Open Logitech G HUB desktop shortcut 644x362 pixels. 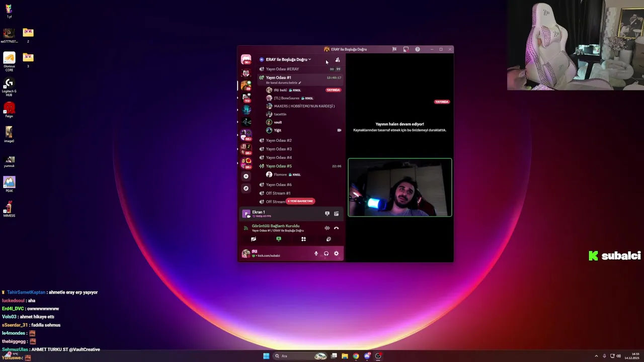tap(9, 86)
